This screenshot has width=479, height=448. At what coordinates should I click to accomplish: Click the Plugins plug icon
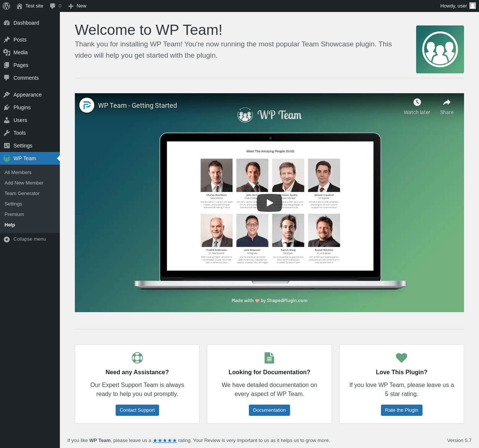point(7,107)
